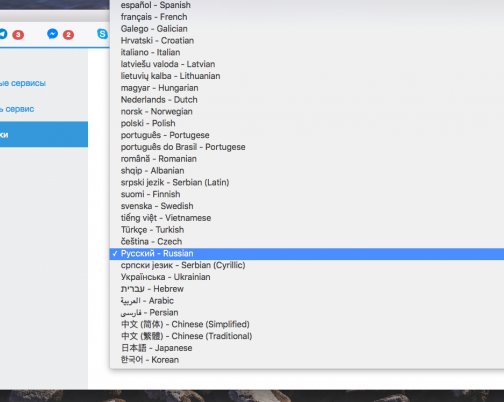Select the checked Русский - Russian option

[307, 254]
